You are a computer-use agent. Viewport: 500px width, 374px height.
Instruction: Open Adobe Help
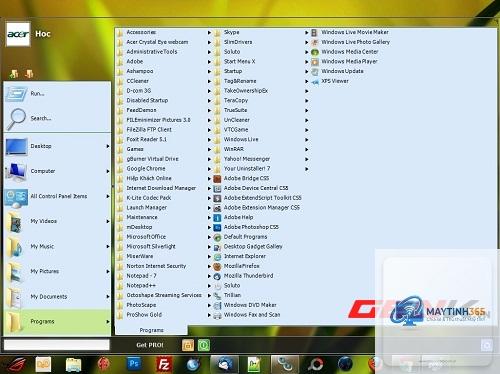tap(233, 217)
